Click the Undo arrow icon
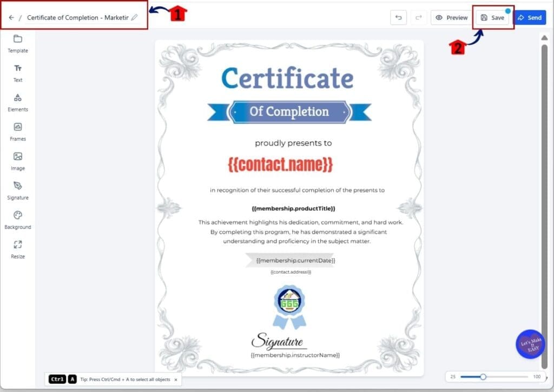Viewport: 554px width, 392px height. tap(399, 17)
